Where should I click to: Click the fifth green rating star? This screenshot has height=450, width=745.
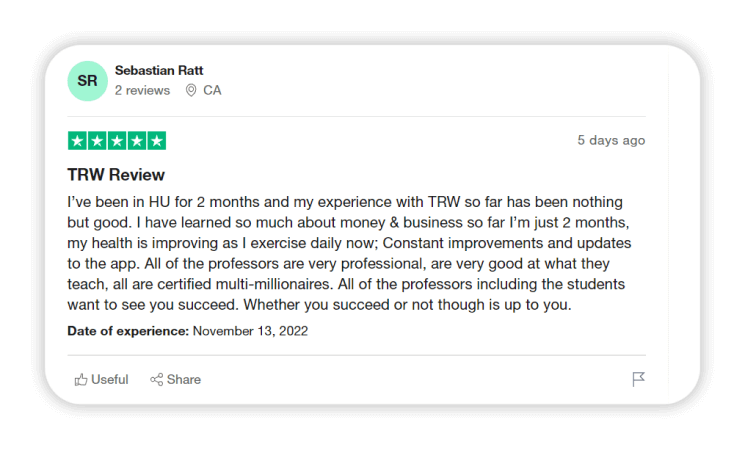156,141
